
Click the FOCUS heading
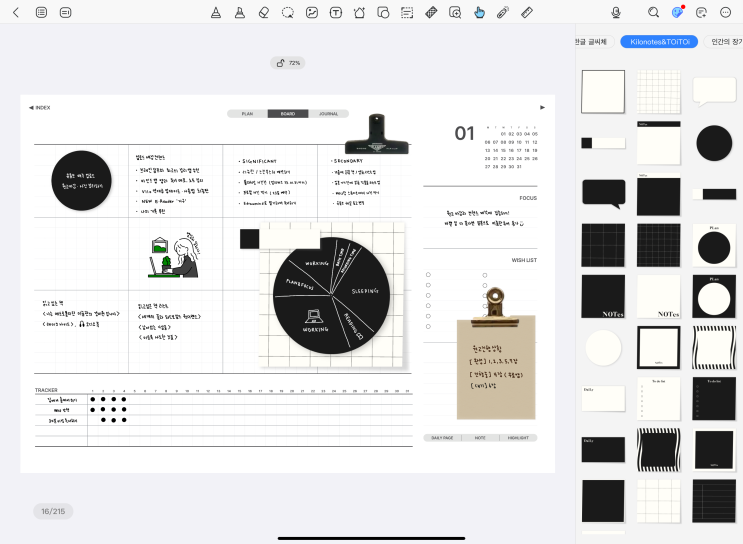tap(528, 198)
